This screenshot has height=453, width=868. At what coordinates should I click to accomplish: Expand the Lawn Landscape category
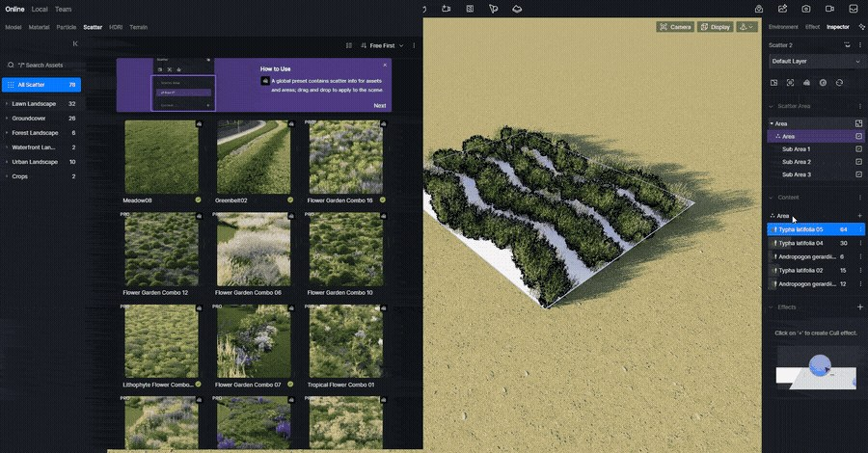(x=7, y=103)
